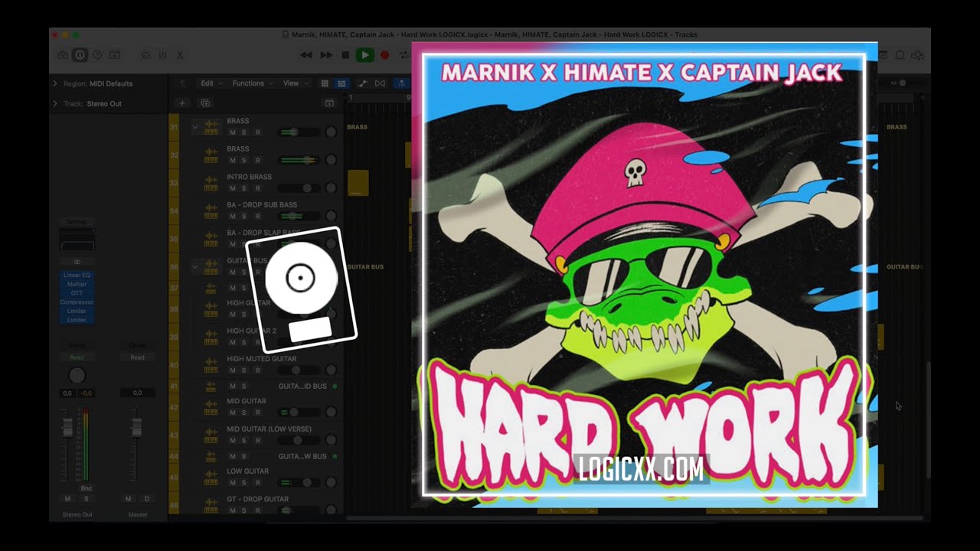This screenshot has width=980, height=551.
Task: Mute the Stereo Out channel strip
Action: (x=67, y=499)
